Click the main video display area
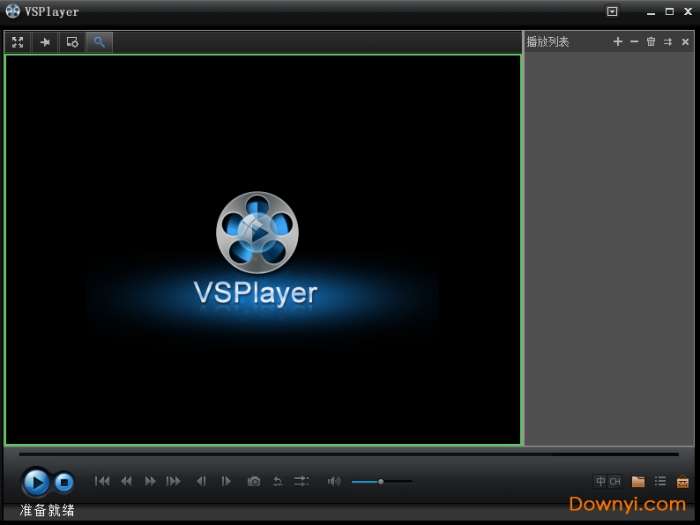 pyautogui.click(x=262, y=250)
